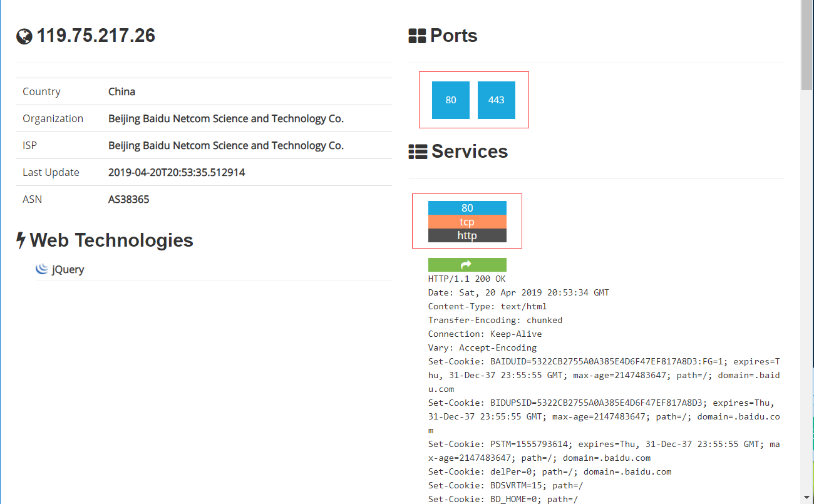Select the Vary: Accept-Encoding line
Screen dimensions: 814x504
pos(482,347)
